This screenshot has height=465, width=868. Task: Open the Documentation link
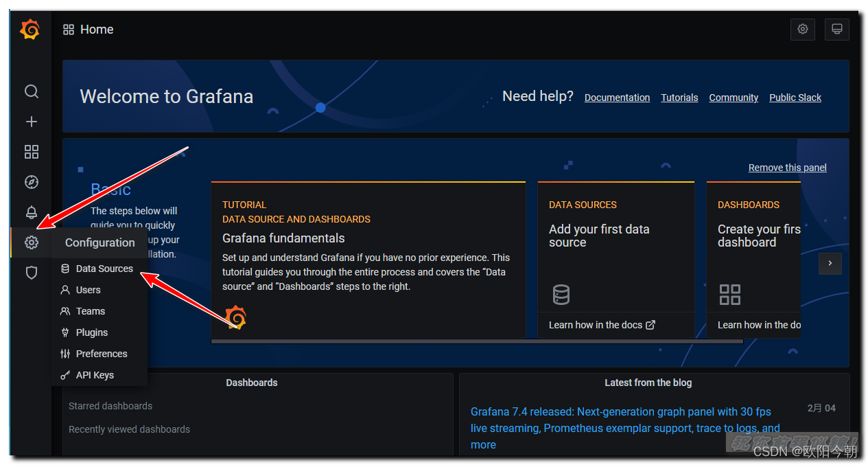click(x=617, y=98)
